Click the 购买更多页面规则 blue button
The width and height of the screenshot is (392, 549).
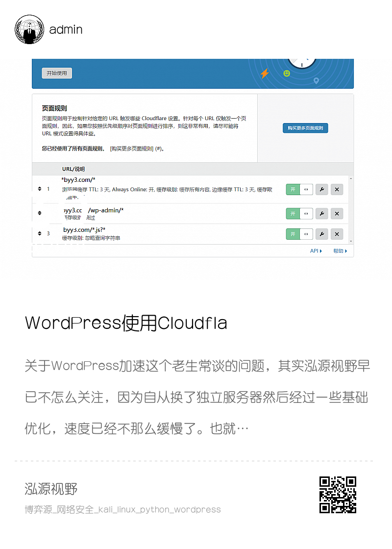pos(305,128)
